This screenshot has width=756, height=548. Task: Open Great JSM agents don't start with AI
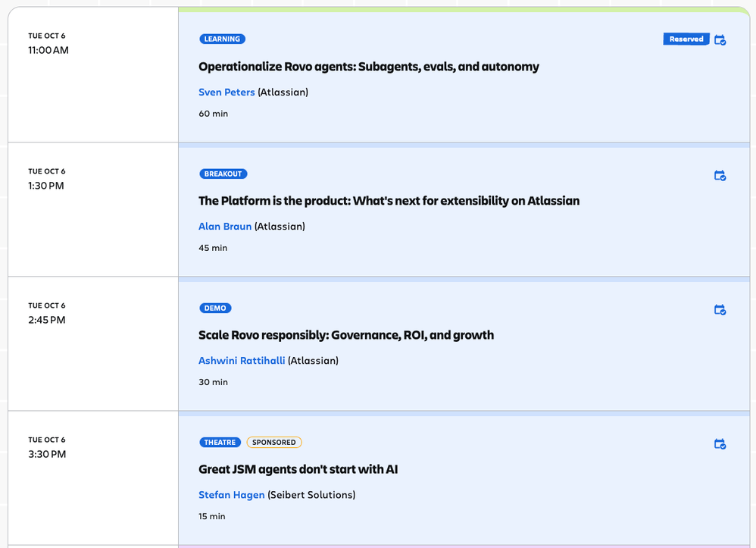click(298, 469)
